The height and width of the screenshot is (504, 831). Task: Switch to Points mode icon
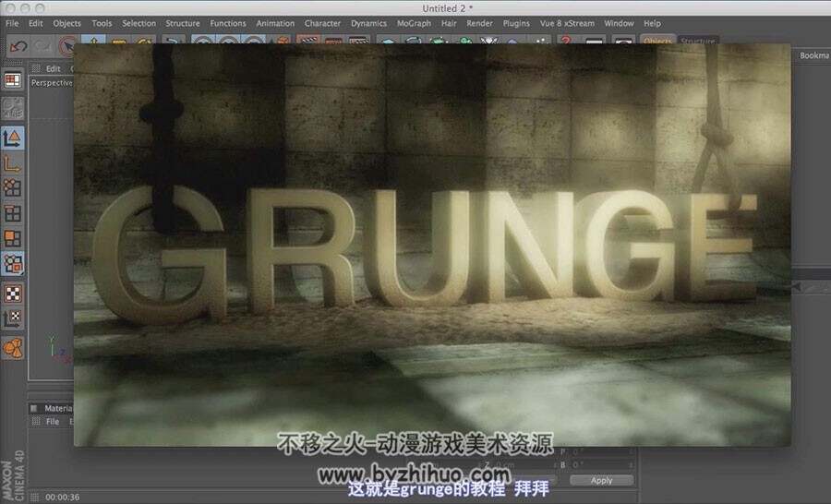point(12,188)
